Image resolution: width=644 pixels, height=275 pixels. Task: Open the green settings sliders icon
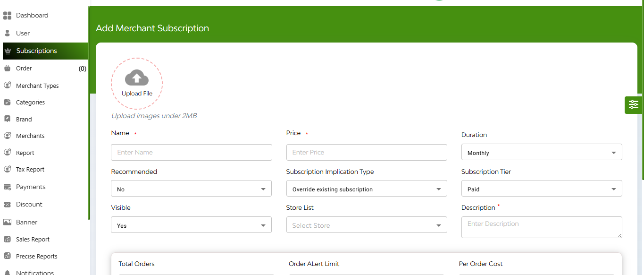[x=634, y=105]
